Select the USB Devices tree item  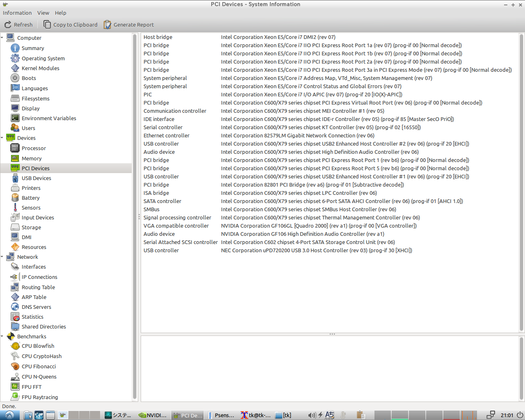[x=36, y=178]
